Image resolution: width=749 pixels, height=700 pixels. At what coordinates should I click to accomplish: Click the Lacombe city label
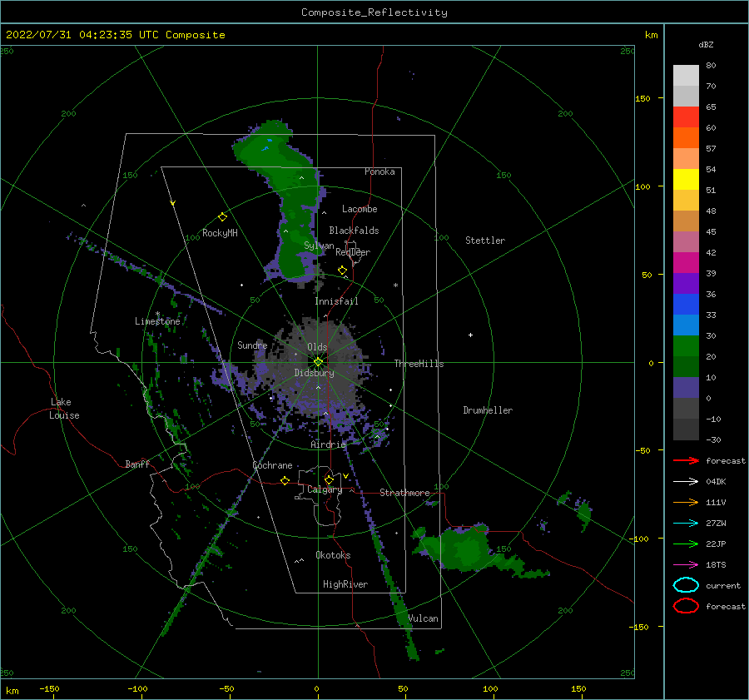[x=360, y=209]
